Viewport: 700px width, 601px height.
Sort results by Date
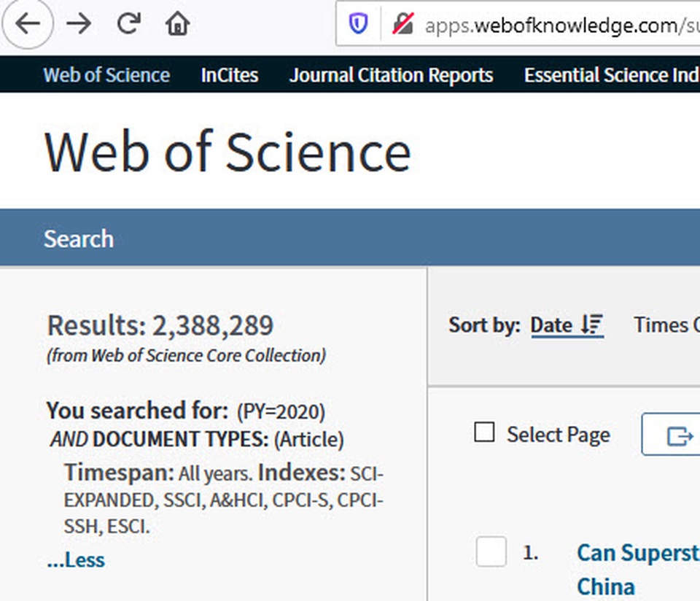[x=551, y=325]
